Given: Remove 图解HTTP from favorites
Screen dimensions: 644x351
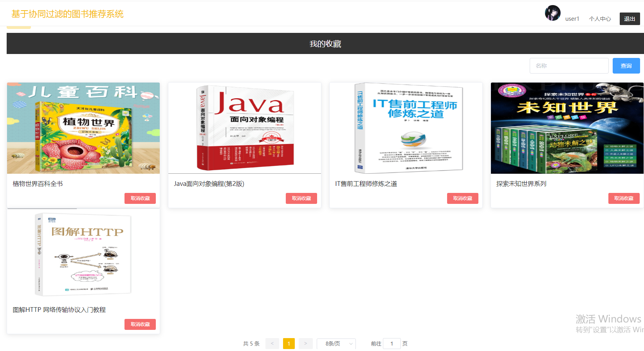Looking at the screenshot, I should (140, 324).
